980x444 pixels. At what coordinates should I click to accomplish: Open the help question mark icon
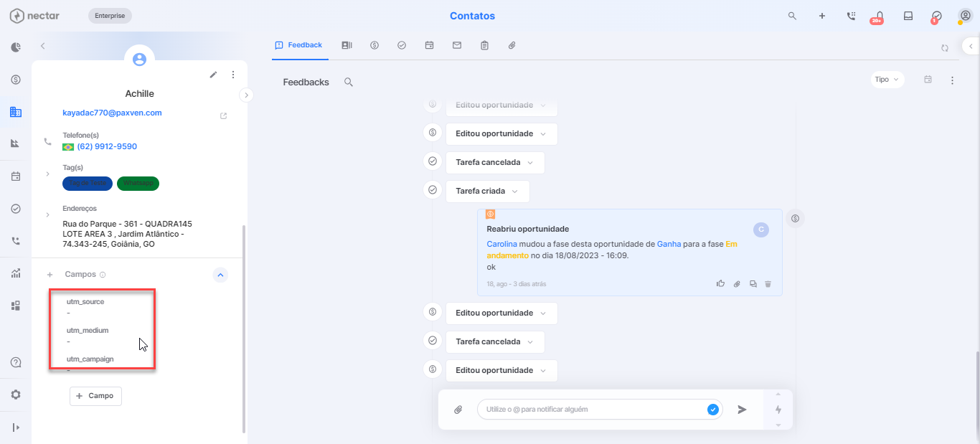pos(16,362)
